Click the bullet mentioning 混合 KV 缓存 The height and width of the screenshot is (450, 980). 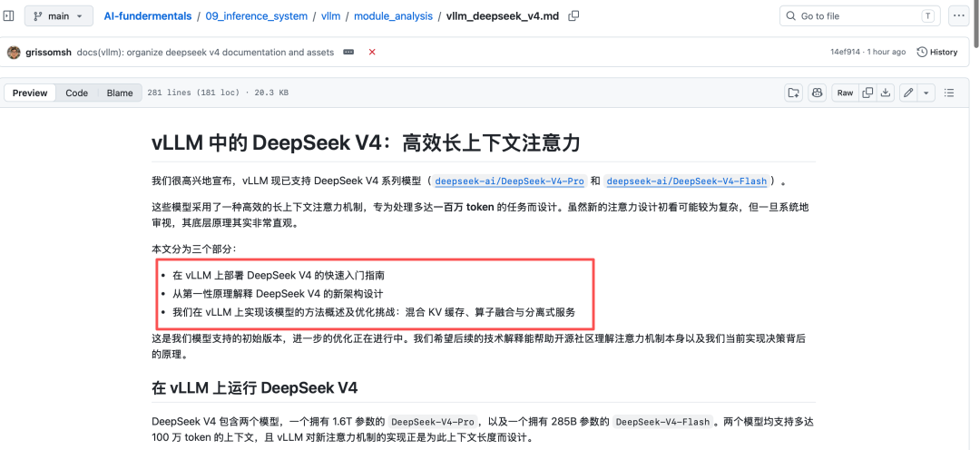pyautogui.click(x=374, y=312)
